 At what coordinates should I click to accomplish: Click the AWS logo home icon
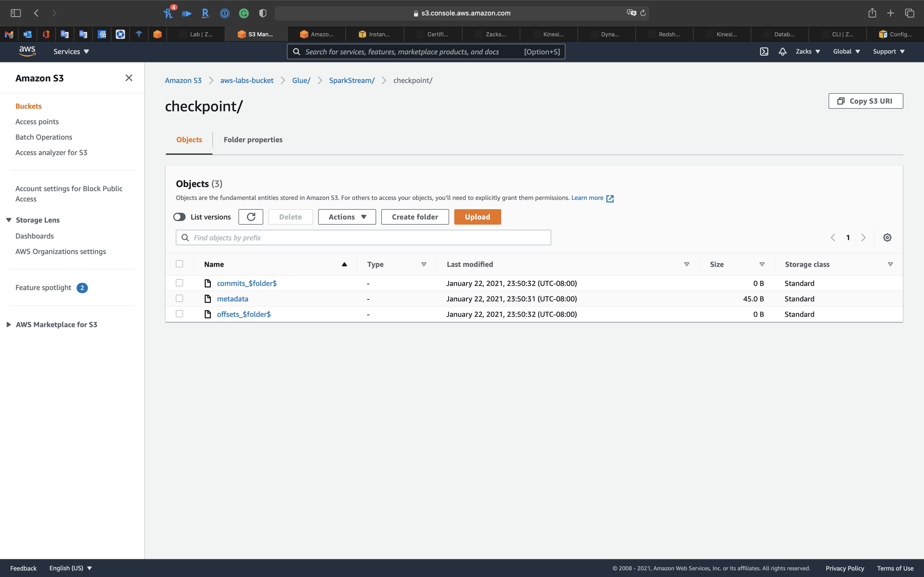coord(27,51)
